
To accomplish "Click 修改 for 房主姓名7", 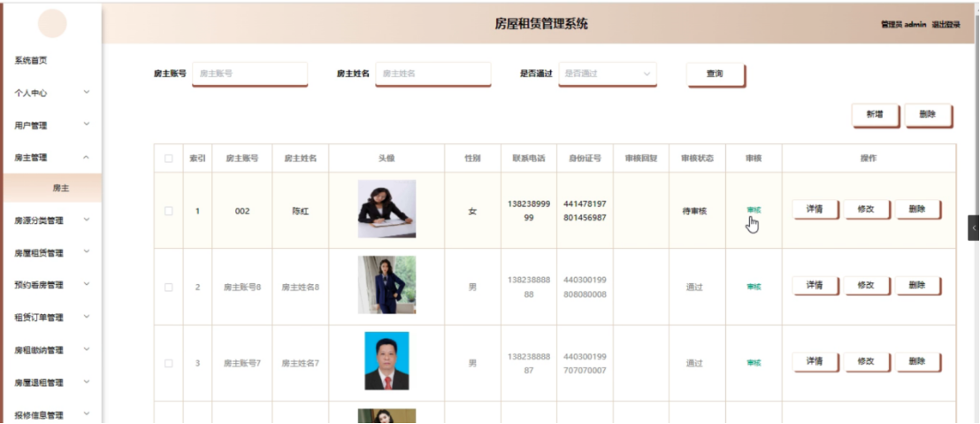I will click(x=866, y=361).
